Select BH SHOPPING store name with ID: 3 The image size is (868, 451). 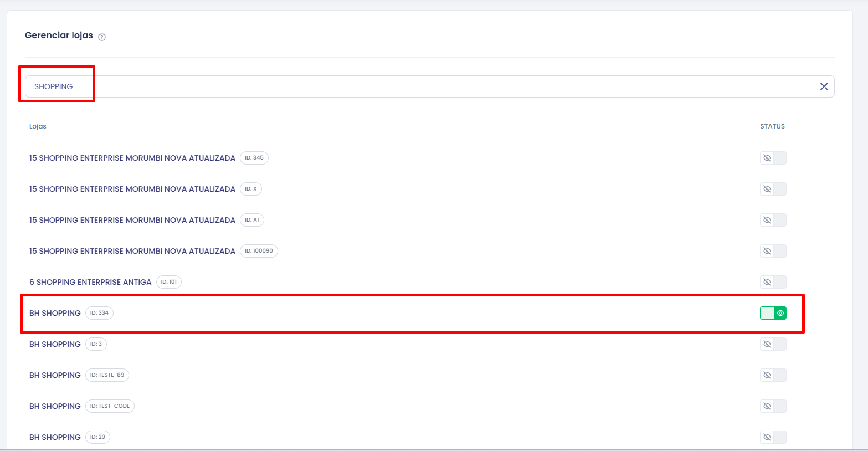tap(55, 344)
